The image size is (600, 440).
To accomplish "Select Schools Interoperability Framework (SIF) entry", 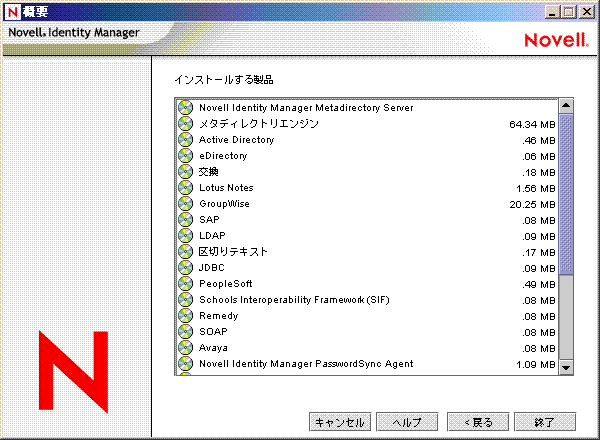I will tap(367, 300).
